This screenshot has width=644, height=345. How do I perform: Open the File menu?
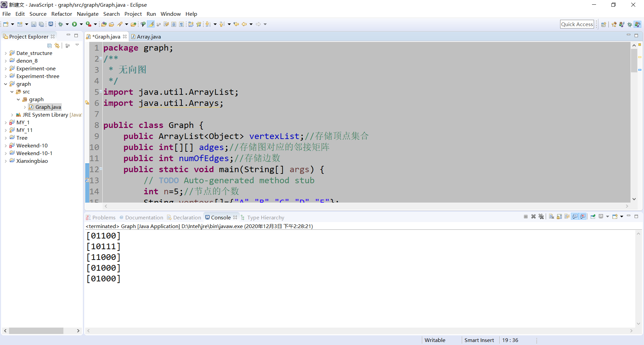coord(6,14)
